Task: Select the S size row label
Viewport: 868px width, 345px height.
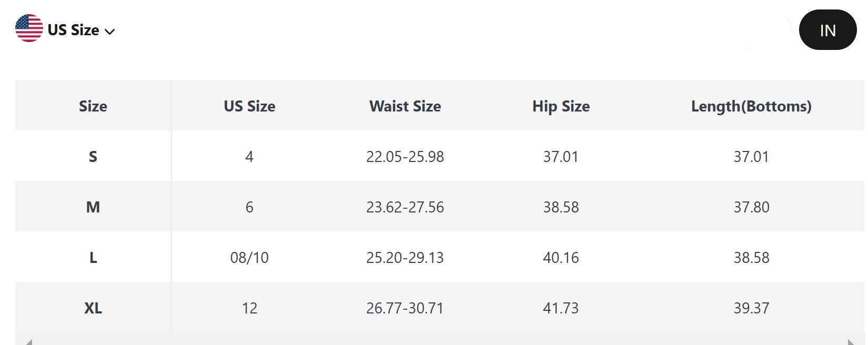Action: pyautogui.click(x=93, y=157)
